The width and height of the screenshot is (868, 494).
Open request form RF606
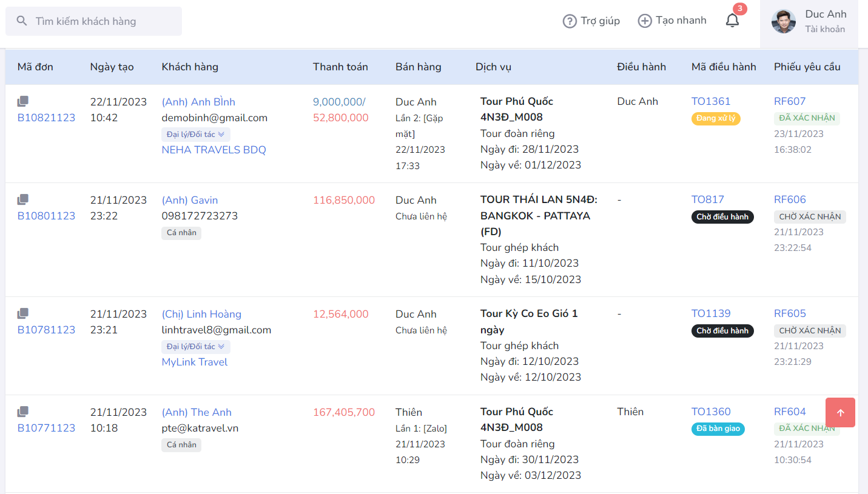coord(790,199)
